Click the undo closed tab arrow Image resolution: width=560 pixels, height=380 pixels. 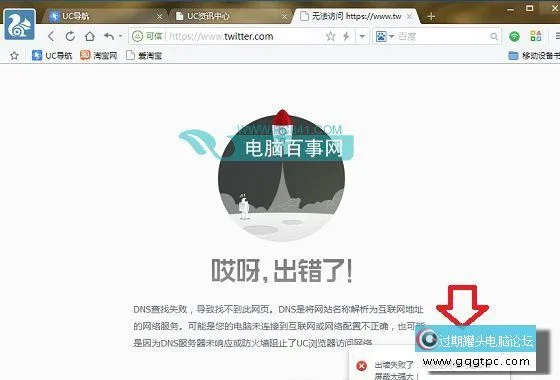coord(109,36)
